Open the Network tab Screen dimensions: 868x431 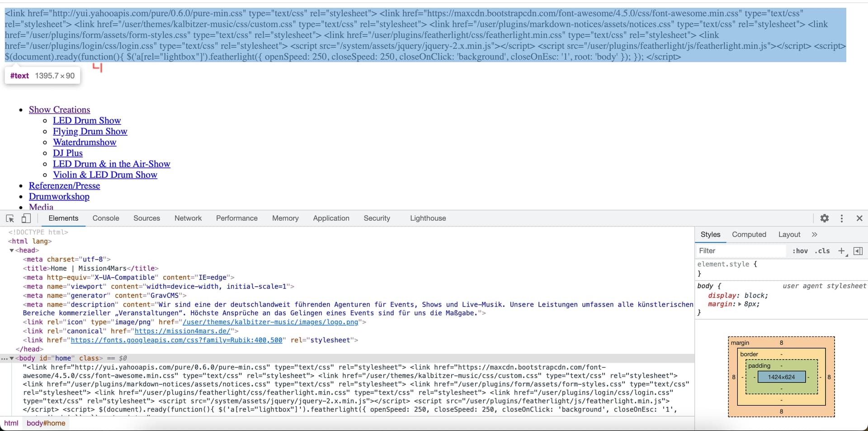point(188,218)
